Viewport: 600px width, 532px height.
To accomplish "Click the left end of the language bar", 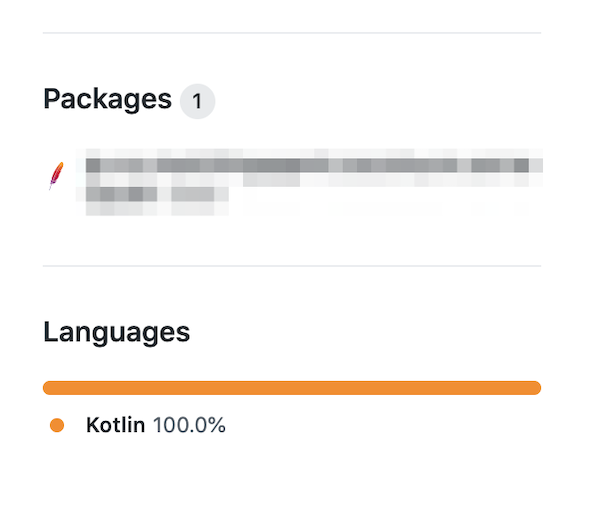I will click(x=50, y=388).
